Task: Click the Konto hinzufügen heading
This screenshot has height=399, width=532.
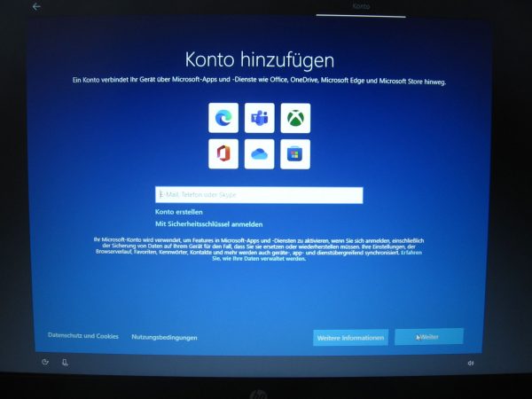Action: [x=260, y=60]
